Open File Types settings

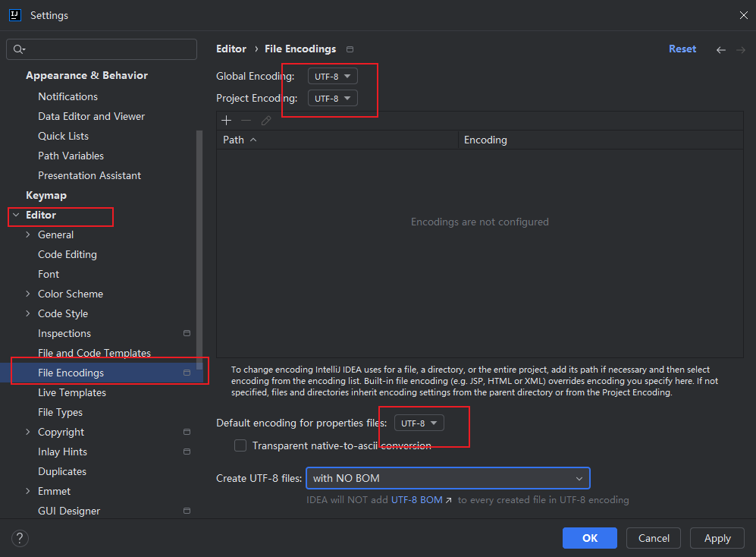(60, 413)
